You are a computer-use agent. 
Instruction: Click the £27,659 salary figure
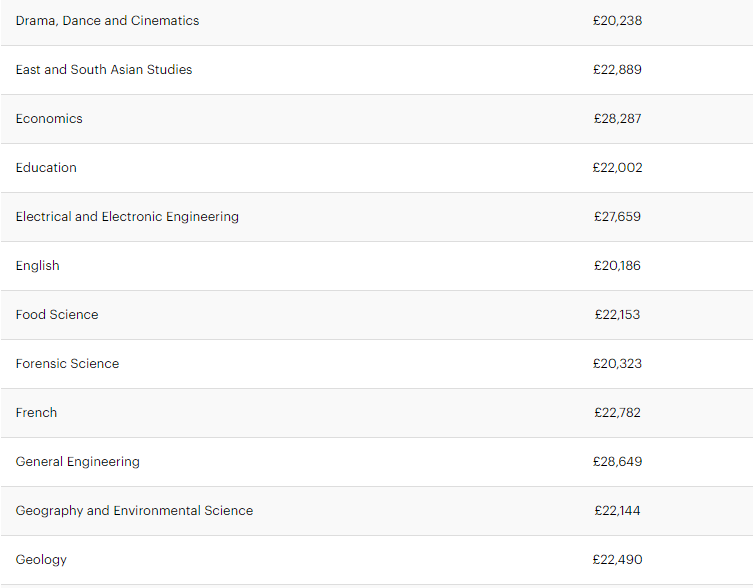pyautogui.click(x=617, y=217)
